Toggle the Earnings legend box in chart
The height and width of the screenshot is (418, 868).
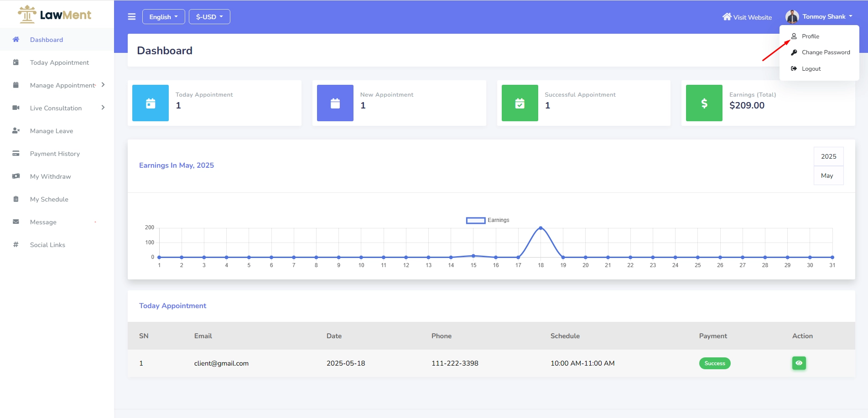(x=476, y=220)
